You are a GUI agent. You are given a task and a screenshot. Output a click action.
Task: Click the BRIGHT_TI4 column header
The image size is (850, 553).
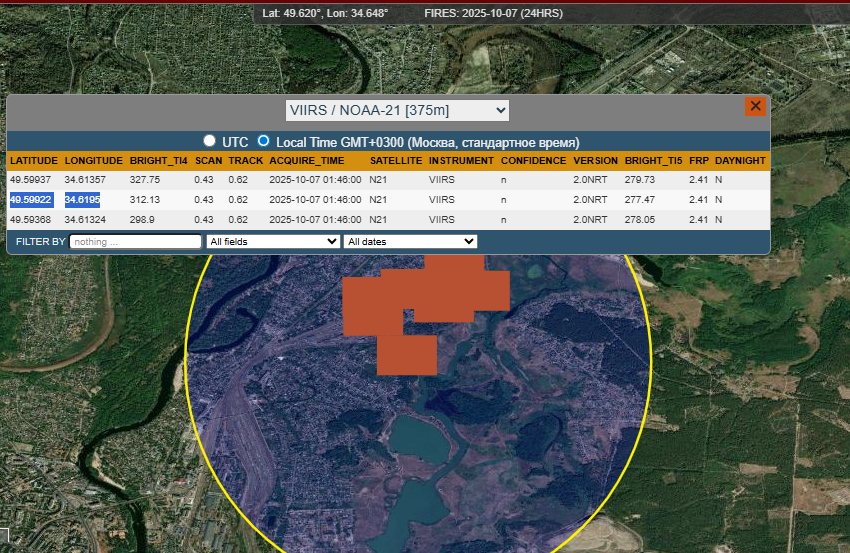coord(158,160)
